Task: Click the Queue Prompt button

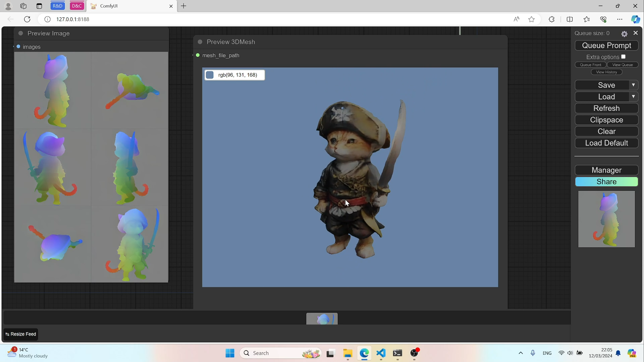Action: (606, 45)
